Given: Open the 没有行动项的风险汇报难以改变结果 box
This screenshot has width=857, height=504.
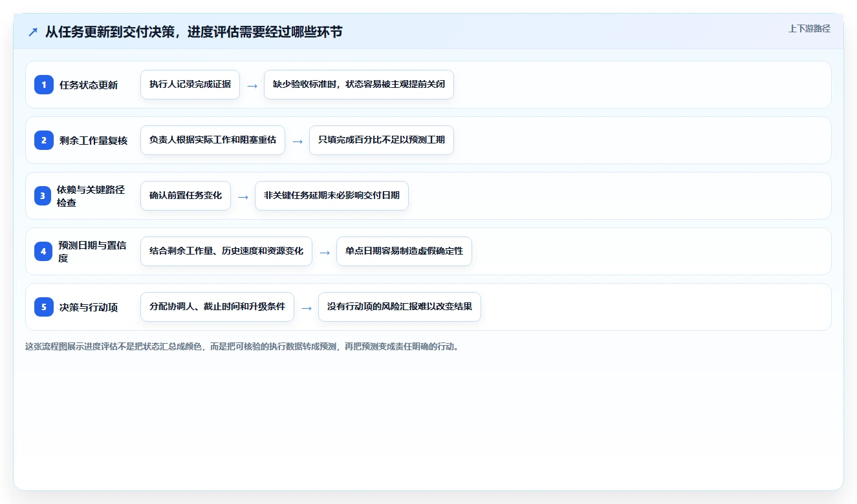Looking at the screenshot, I should pyautogui.click(x=400, y=307).
